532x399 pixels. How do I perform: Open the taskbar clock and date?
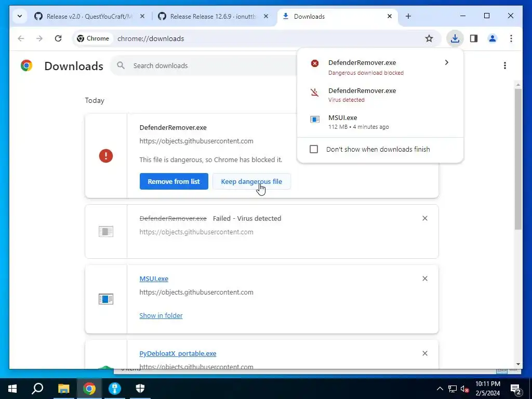[487, 389]
